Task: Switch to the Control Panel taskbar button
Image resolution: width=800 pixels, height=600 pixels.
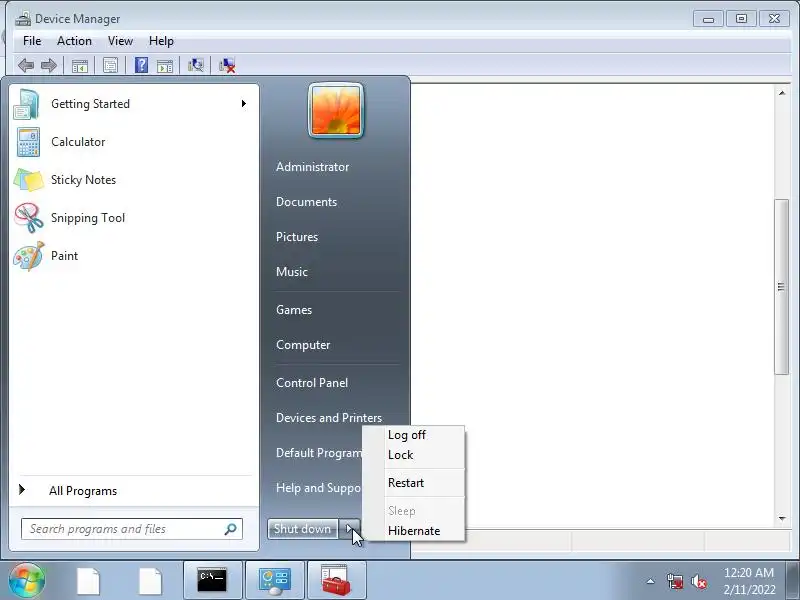Action: [x=275, y=581]
